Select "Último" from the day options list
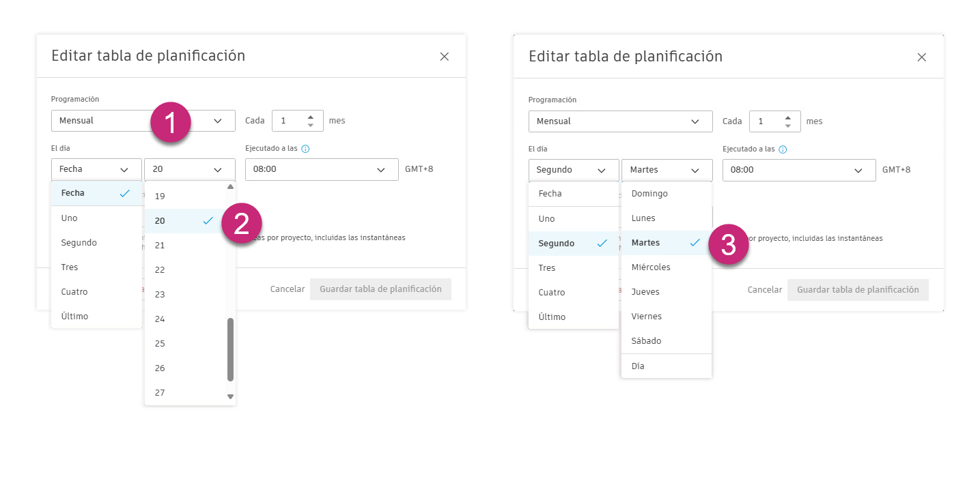Screen dimensions: 980x496 pos(75,316)
